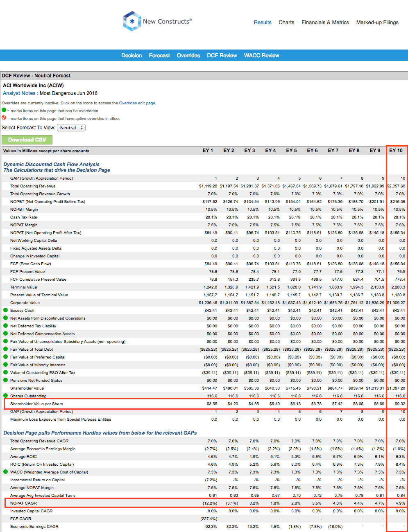Click override dot for Net Assets from Discontinued Operations
This screenshot has height=532, width=408.
tap(6, 318)
